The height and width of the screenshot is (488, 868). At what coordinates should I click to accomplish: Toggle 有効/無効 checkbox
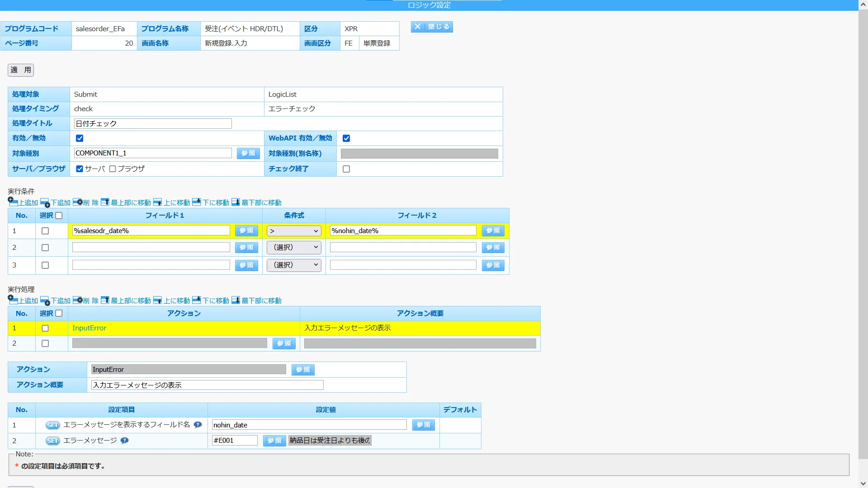pyautogui.click(x=80, y=138)
